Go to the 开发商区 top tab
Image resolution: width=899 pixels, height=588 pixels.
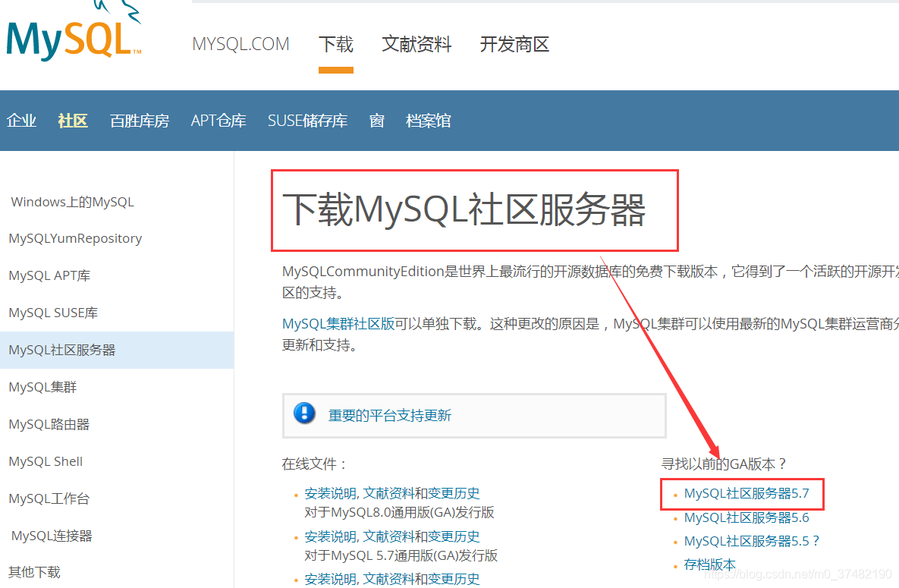point(514,44)
